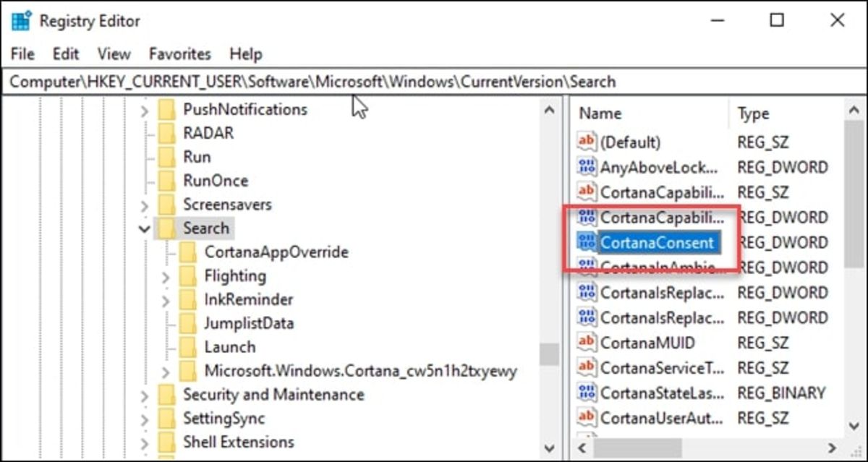Click the Search folder icon
868x462 pixels.
click(x=167, y=228)
